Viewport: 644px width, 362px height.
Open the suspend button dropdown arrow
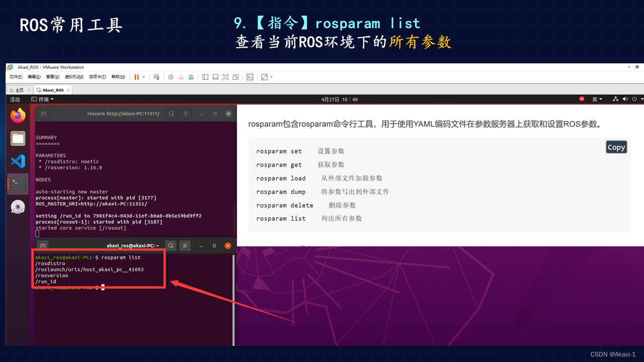[x=145, y=77]
